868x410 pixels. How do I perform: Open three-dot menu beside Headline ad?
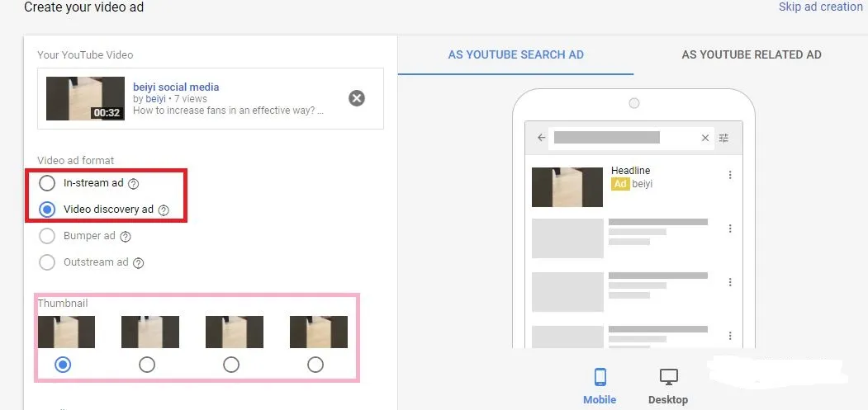coord(730,175)
